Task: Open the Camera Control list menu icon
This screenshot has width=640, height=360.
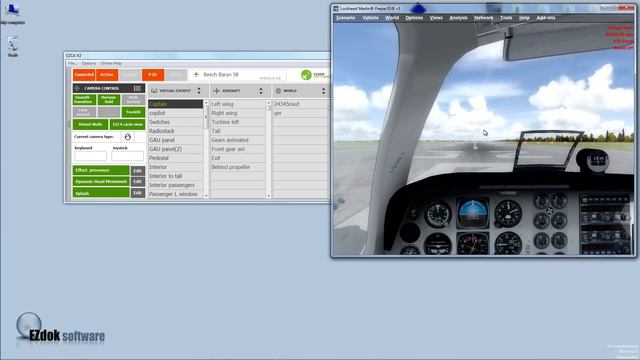Action: pyautogui.click(x=138, y=88)
